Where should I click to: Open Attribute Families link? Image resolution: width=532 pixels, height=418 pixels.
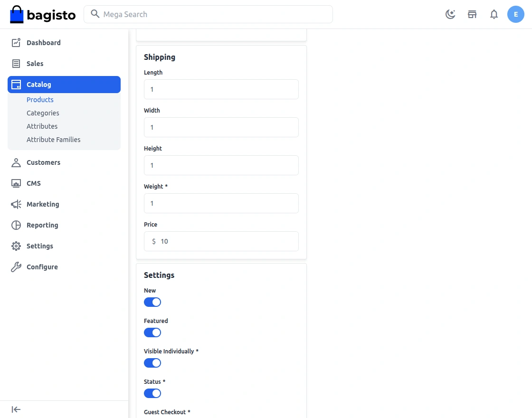pos(53,140)
